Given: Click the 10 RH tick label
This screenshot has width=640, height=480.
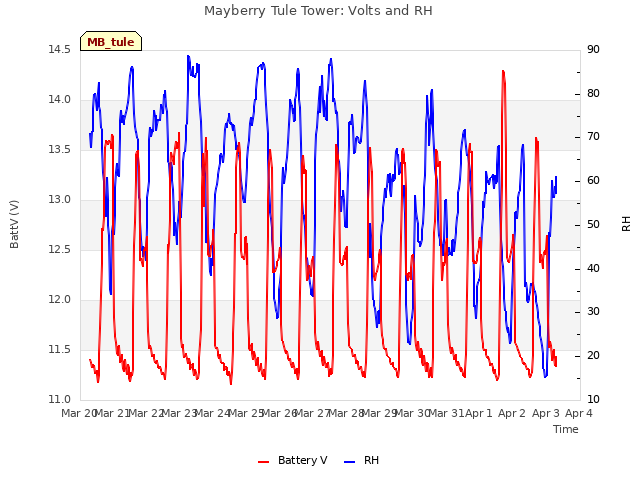Looking at the screenshot, I should (x=593, y=400).
